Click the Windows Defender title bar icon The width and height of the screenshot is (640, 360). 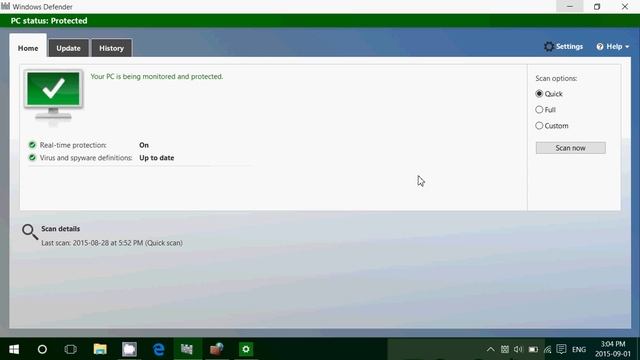5,6
